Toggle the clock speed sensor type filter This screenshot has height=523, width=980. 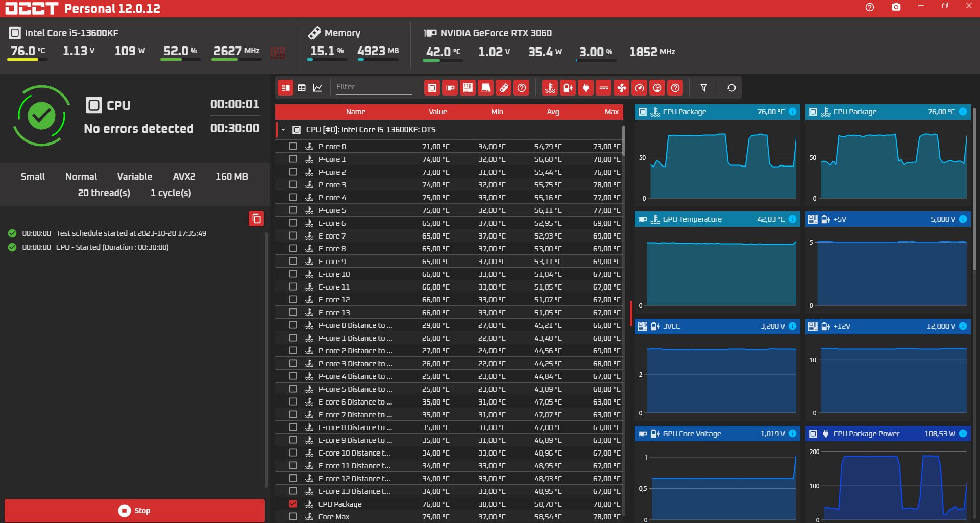(640, 88)
